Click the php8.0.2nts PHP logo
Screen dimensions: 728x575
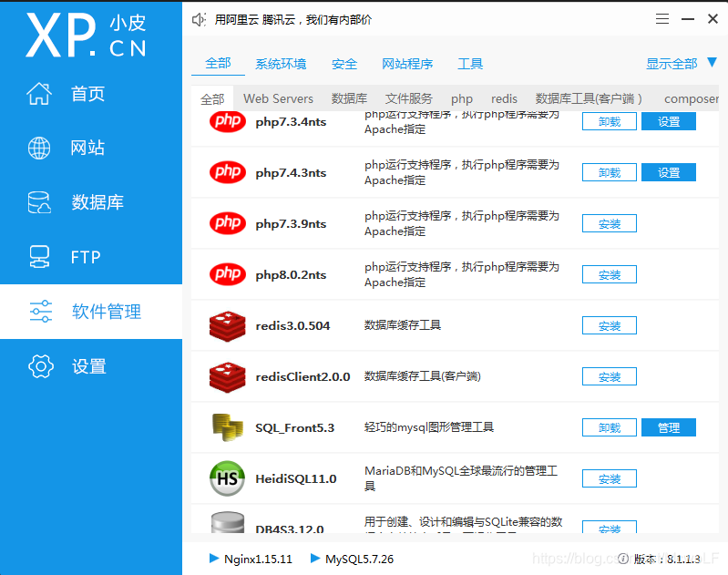(228, 274)
